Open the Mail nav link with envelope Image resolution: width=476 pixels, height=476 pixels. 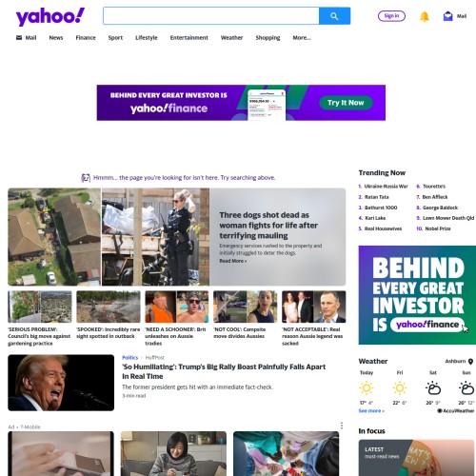[x=26, y=38]
